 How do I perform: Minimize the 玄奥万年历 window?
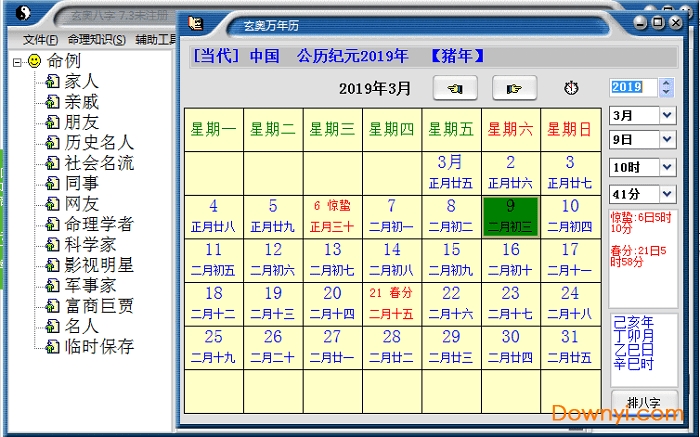[640, 22]
